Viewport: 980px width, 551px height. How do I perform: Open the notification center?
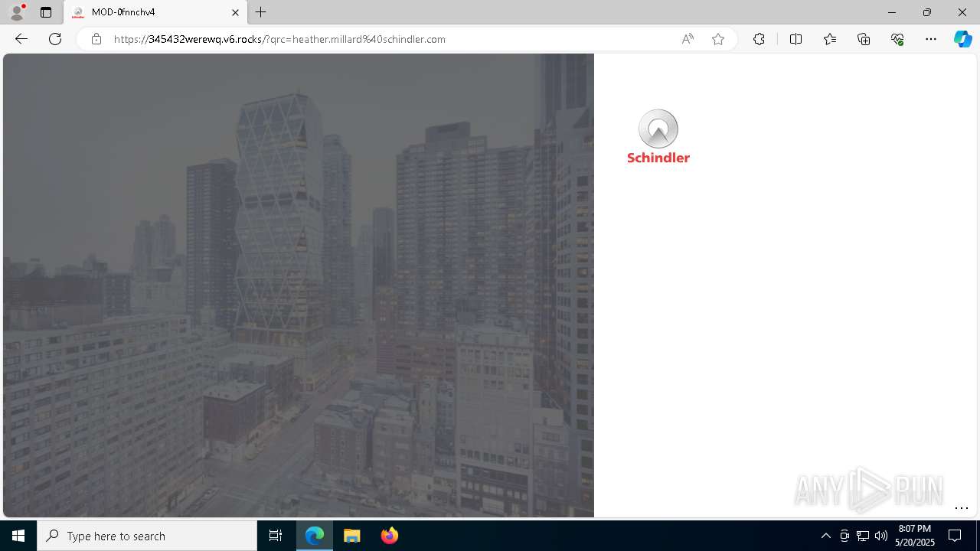(x=955, y=536)
